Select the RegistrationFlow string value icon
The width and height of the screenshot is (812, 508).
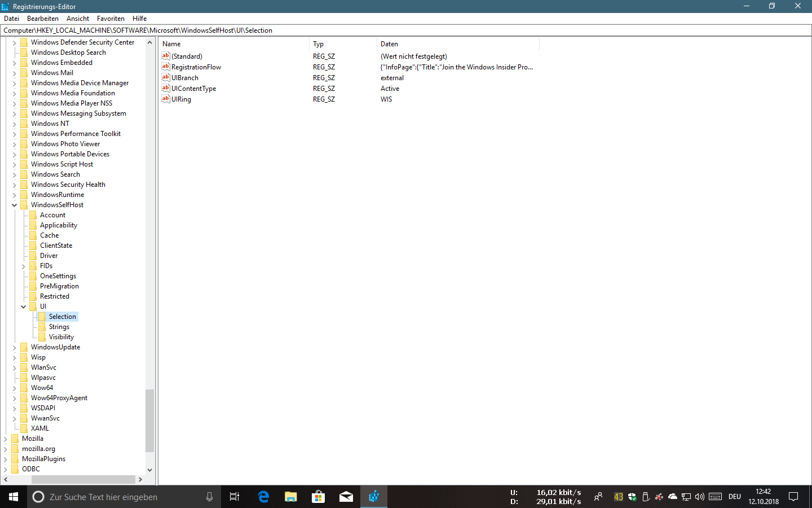(166, 67)
